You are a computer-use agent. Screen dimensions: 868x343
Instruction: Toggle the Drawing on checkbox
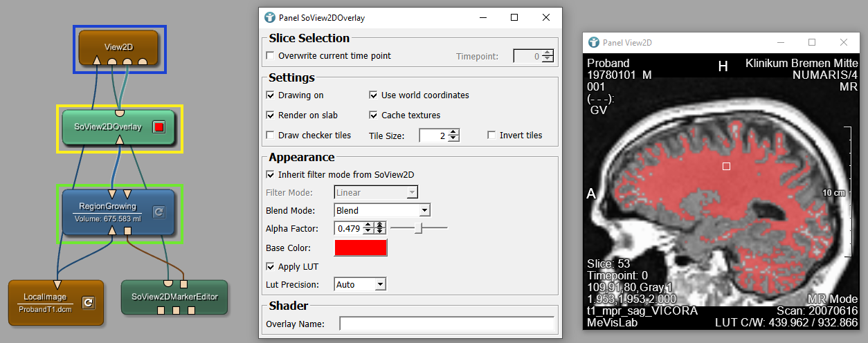(x=271, y=95)
